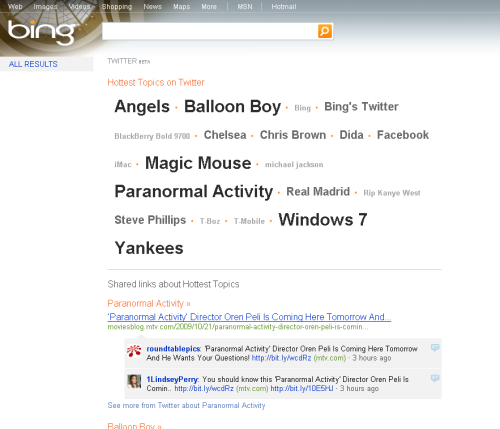Open bit.ly/10E5HJ link in 1LindseyPerry tweet
Screen dimensions: 500x429
[302, 388]
